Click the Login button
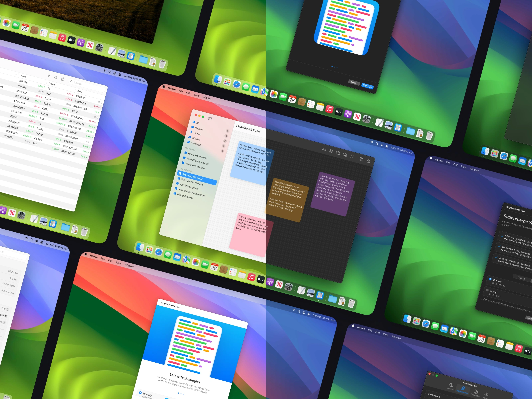 pyautogui.click(x=354, y=82)
